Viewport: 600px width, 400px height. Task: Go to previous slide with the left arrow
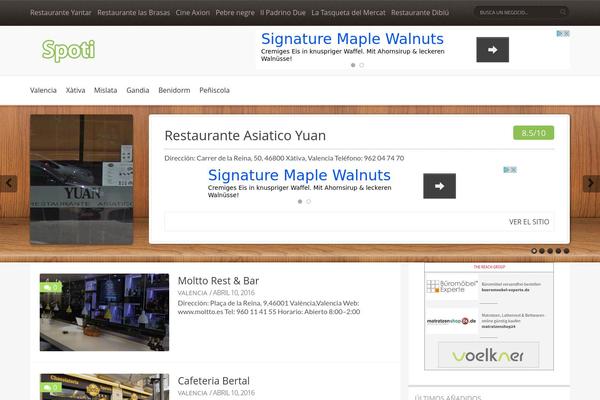click(8, 183)
